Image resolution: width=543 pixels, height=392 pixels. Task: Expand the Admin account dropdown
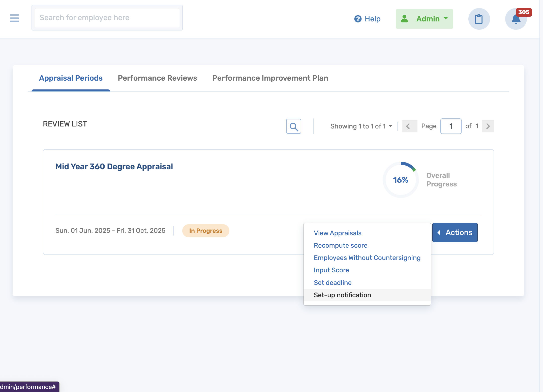[x=445, y=19]
